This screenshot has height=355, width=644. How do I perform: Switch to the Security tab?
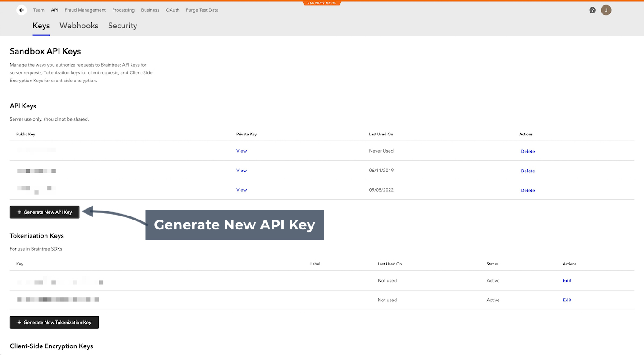point(122,26)
